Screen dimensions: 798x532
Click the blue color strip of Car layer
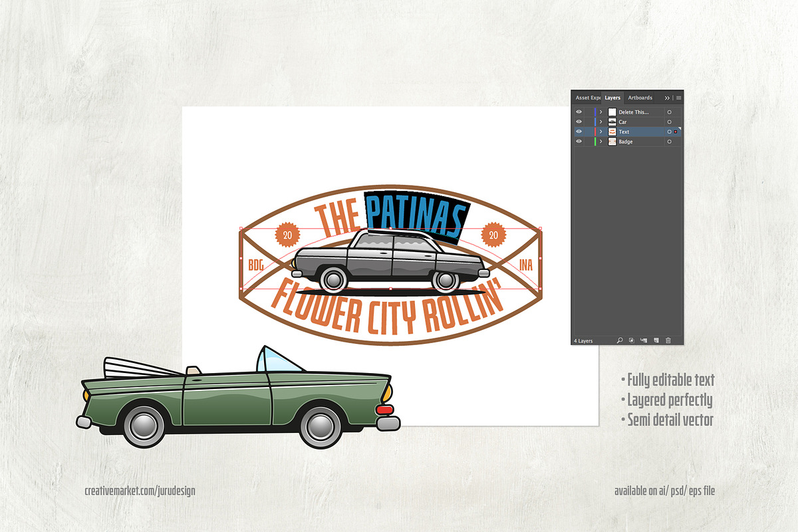595,122
